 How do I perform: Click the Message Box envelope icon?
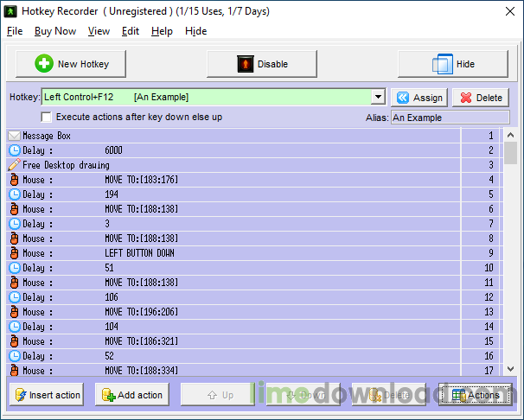[x=14, y=136]
